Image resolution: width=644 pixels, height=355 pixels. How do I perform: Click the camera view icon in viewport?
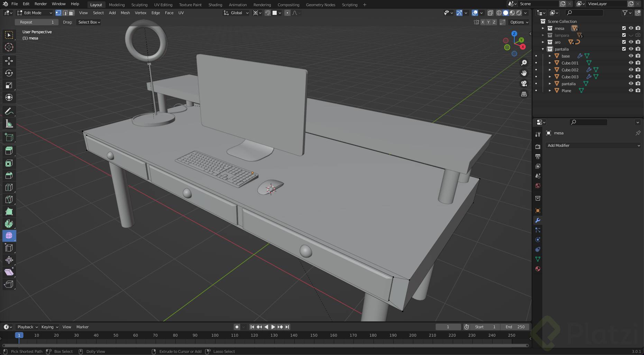tap(524, 83)
